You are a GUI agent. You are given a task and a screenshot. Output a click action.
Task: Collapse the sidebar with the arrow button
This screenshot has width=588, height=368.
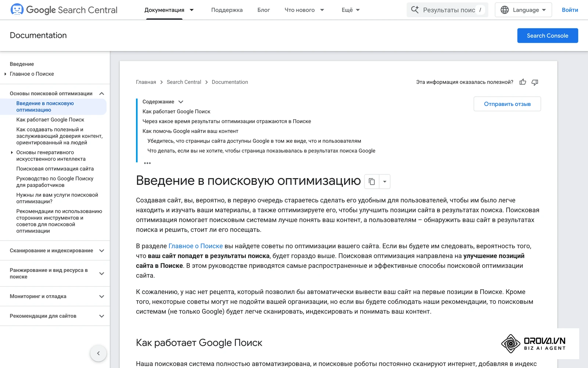pos(98,353)
